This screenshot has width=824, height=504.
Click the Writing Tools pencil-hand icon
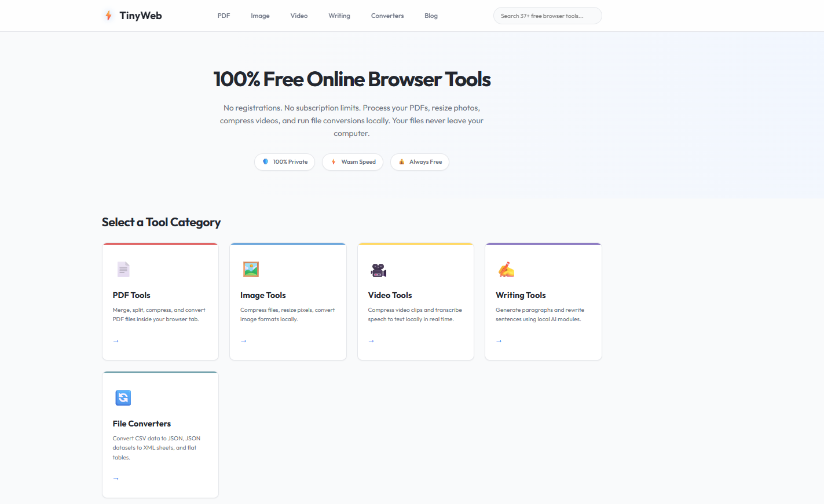coord(506,269)
